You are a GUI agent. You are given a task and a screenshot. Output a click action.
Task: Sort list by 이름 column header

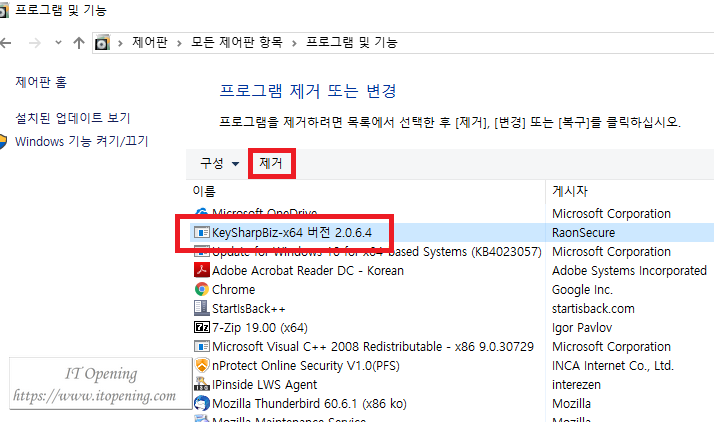point(204,190)
